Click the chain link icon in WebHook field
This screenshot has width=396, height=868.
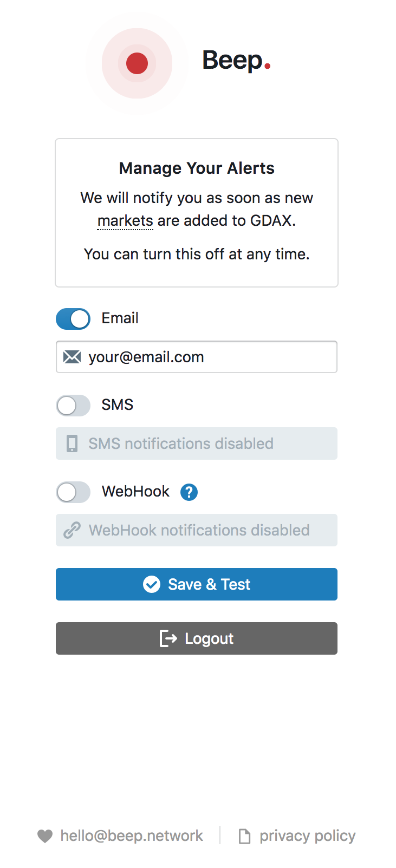[72, 530]
